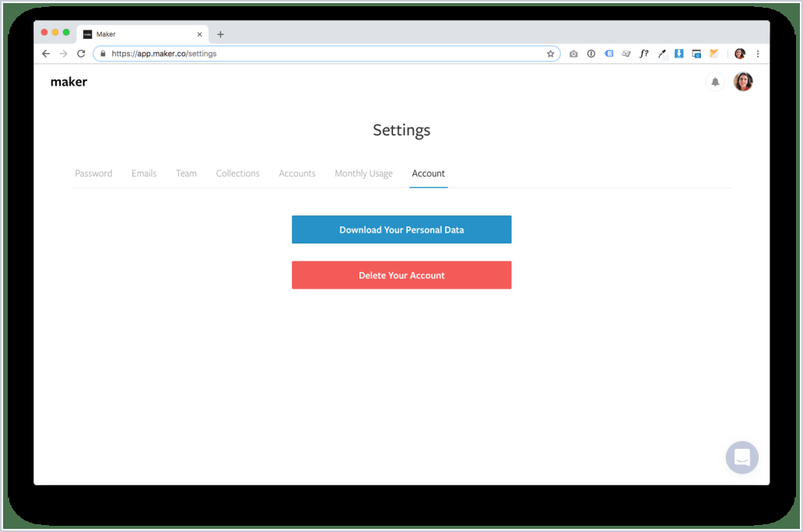Open the Chrome three-dot menu

(x=757, y=54)
